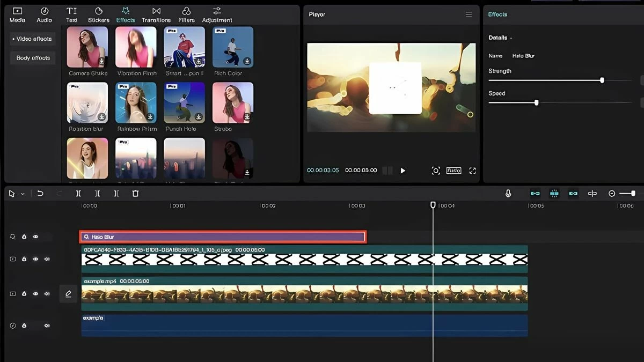The width and height of the screenshot is (644, 362).
Task: Delete selection using the trash icon
Action: point(135,193)
